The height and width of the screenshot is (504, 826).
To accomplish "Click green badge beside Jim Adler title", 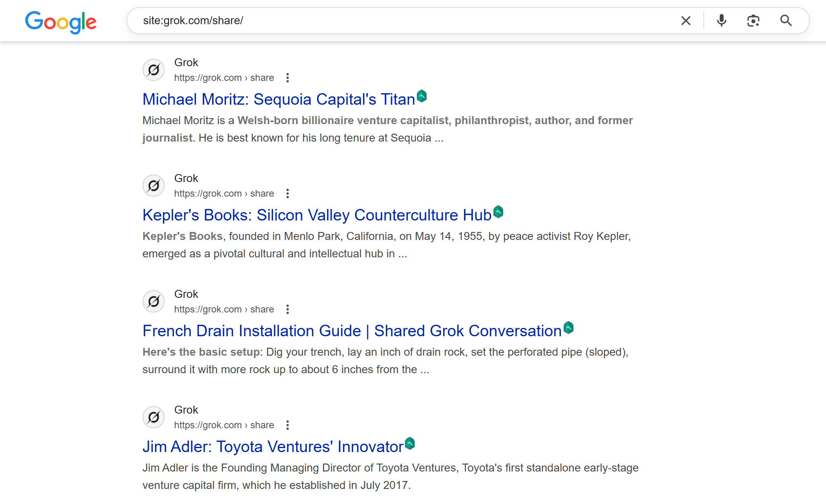I will 410,443.
